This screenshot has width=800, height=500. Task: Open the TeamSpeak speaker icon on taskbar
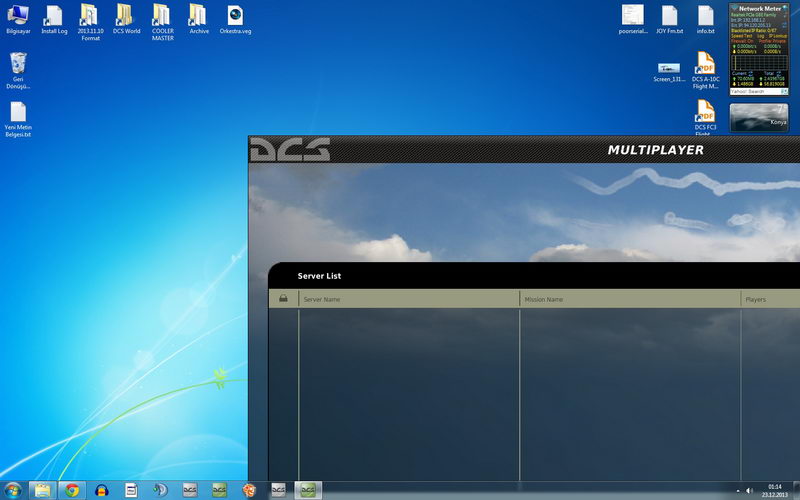[160, 490]
